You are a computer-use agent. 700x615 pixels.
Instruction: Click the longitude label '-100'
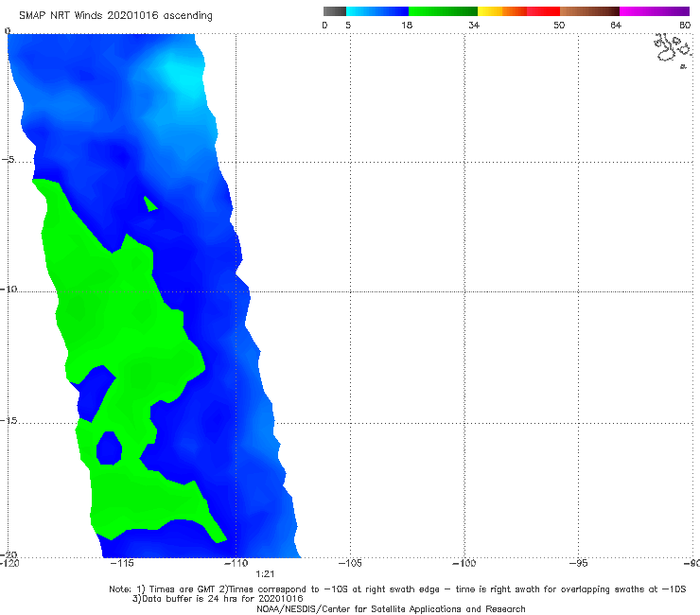point(464,563)
